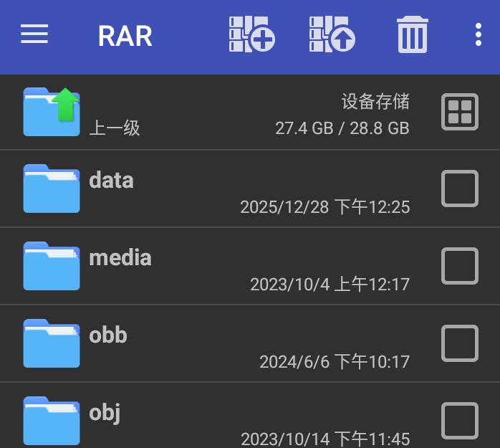The width and height of the screenshot is (500, 448).
Task: Delete selected items with trash icon
Action: point(413,35)
